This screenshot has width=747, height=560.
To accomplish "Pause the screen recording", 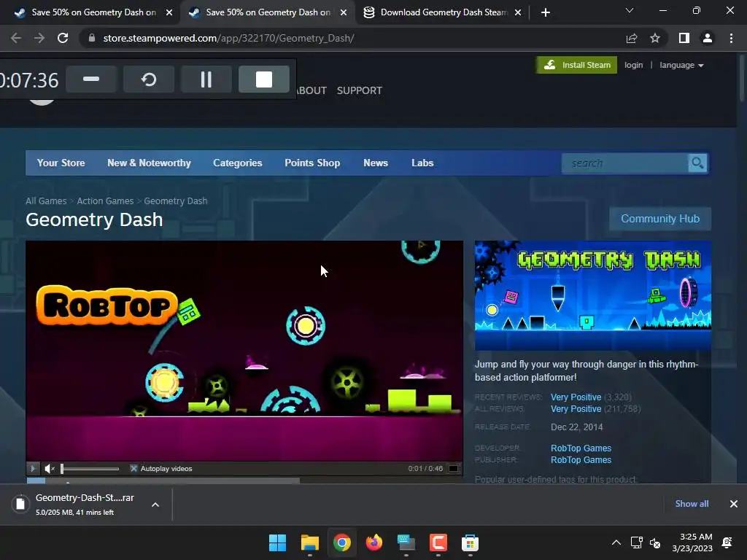I will pos(206,79).
